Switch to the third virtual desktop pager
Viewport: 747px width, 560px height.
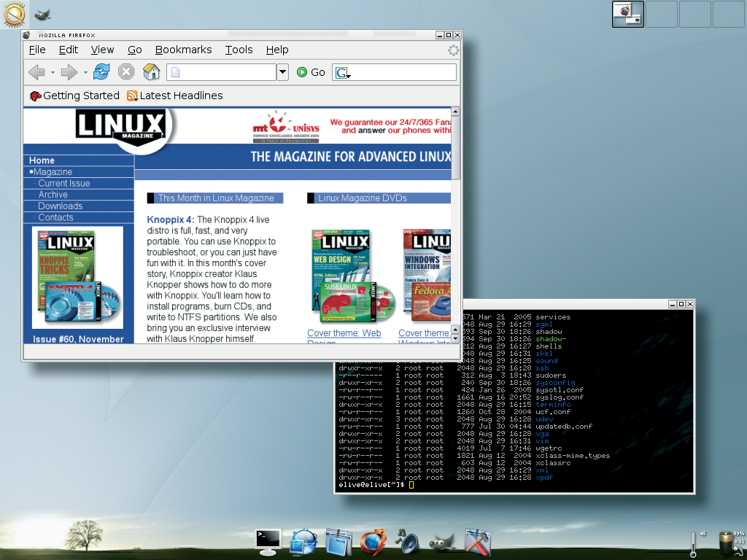694,15
